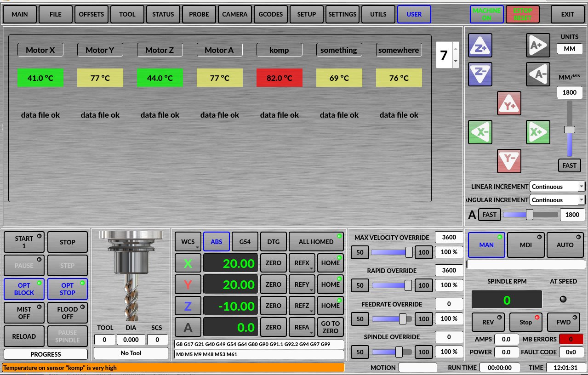This screenshot has height=375, width=588.
Task: Open the UTILS tab
Action: (378, 14)
